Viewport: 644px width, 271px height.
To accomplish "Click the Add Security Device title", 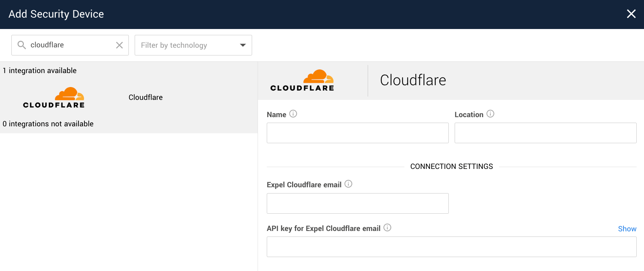I will point(56,14).
